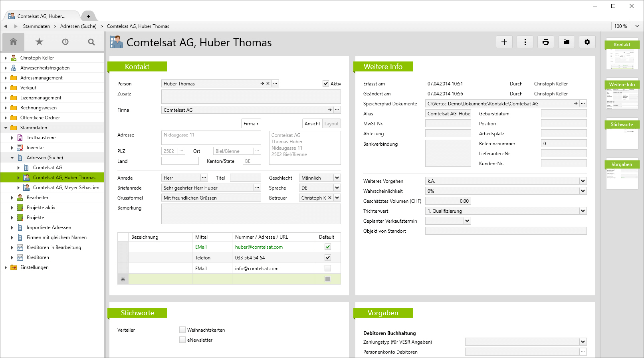
Task: Open page settings gear icon
Action: pos(587,42)
